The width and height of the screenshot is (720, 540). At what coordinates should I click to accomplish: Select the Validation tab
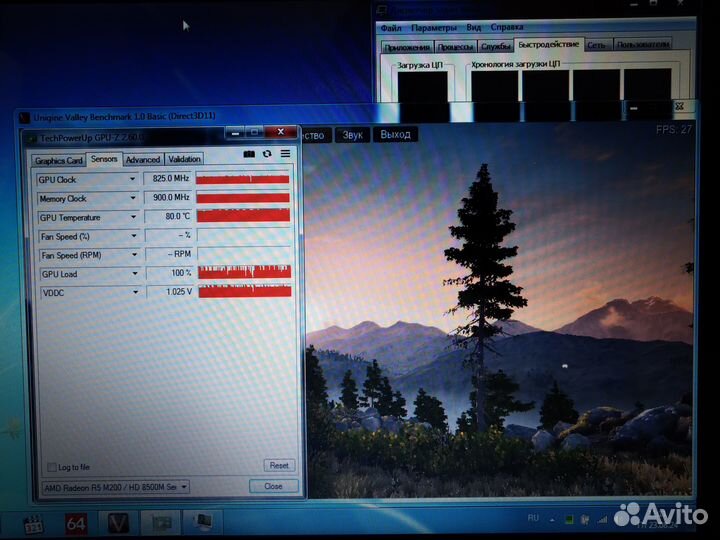coord(184,159)
